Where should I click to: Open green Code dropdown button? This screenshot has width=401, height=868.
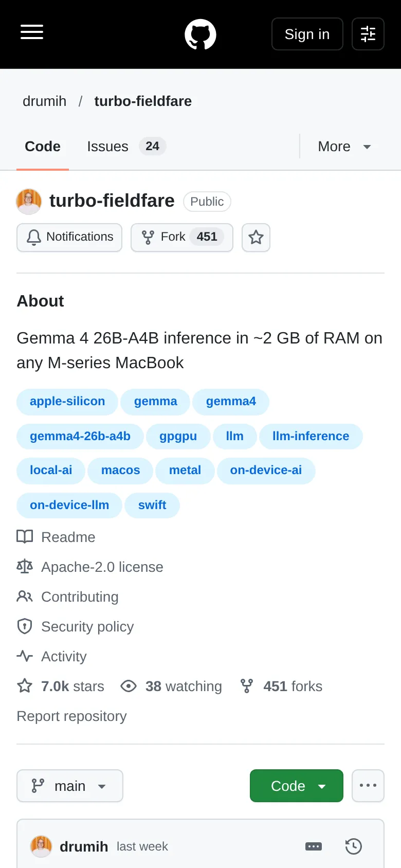click(297, 786)
